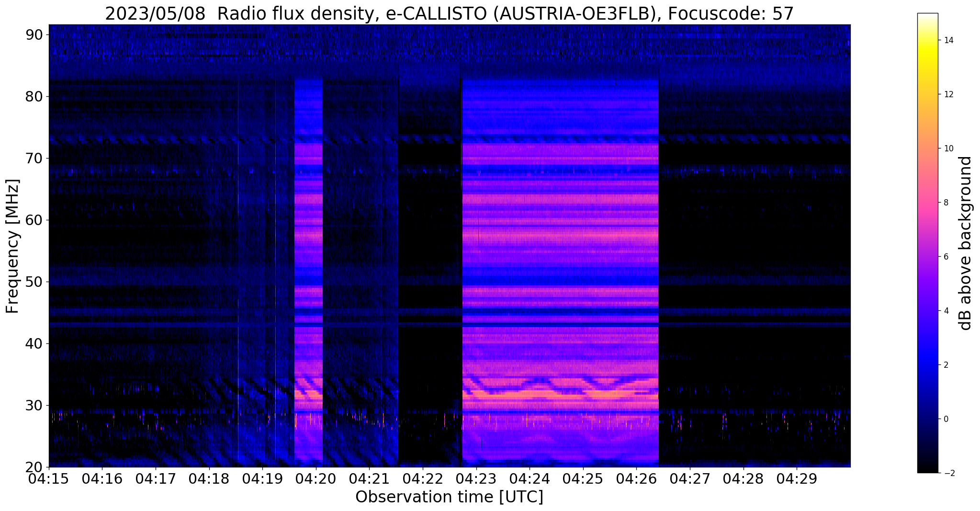980x511 pixels.
Task: Click the colorbar tick value 2
Action: (x=946, y=365)
